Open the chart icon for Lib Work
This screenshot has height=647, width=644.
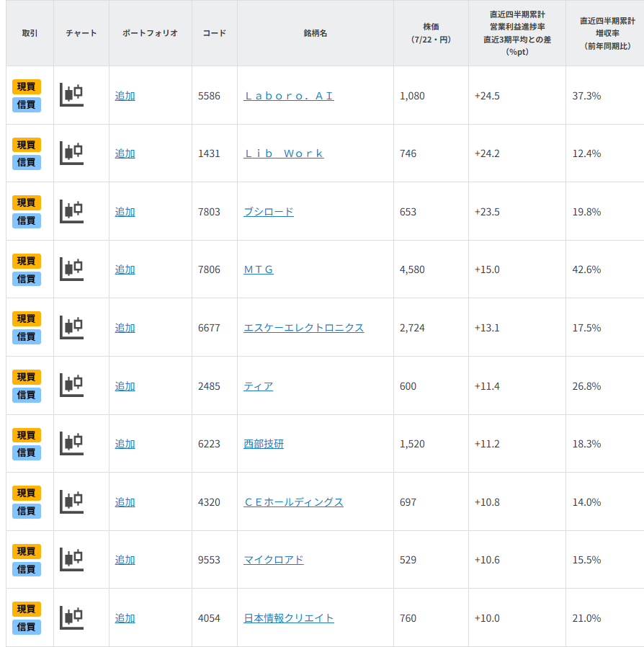coord(71,153)
